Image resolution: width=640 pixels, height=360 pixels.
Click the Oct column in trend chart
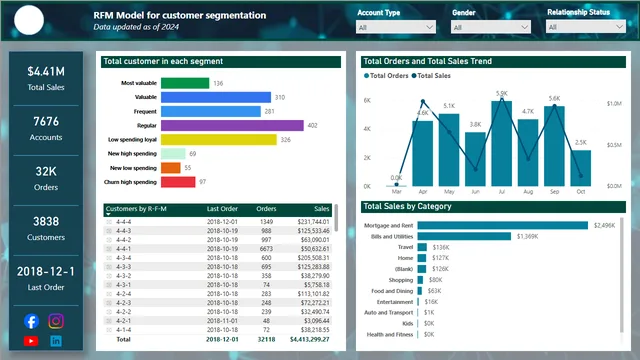tap(581, 168)
